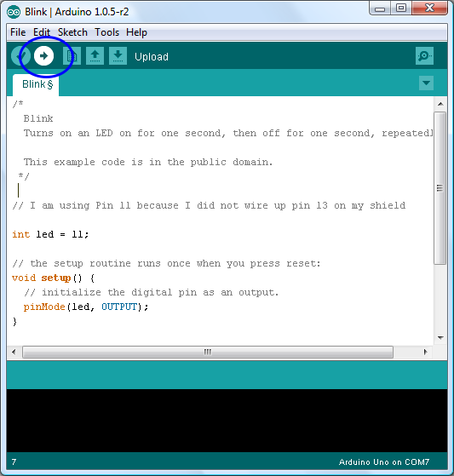Open a sketch with the up-arrow icon
This screenshot has width=454, height=476.
(95, 56)
